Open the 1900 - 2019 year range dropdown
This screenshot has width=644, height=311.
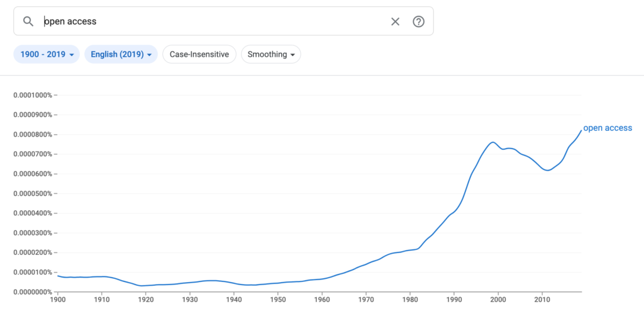tap(47, 54)
